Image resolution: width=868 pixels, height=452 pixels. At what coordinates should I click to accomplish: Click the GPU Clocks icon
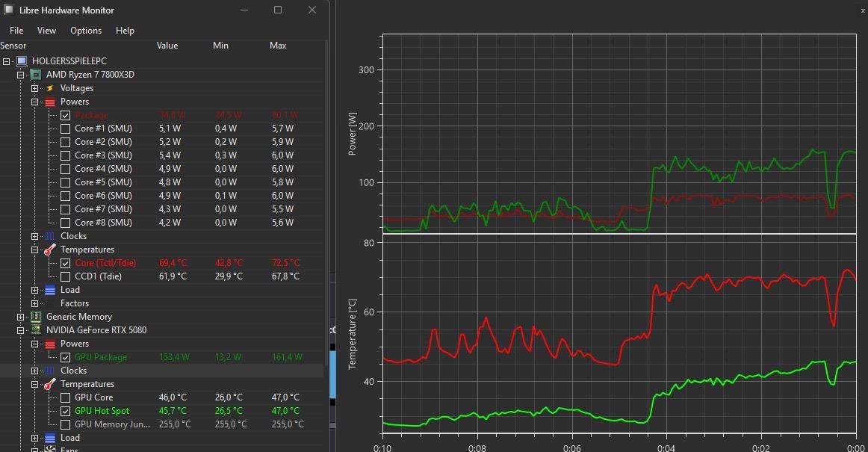(x=50, y=371)
